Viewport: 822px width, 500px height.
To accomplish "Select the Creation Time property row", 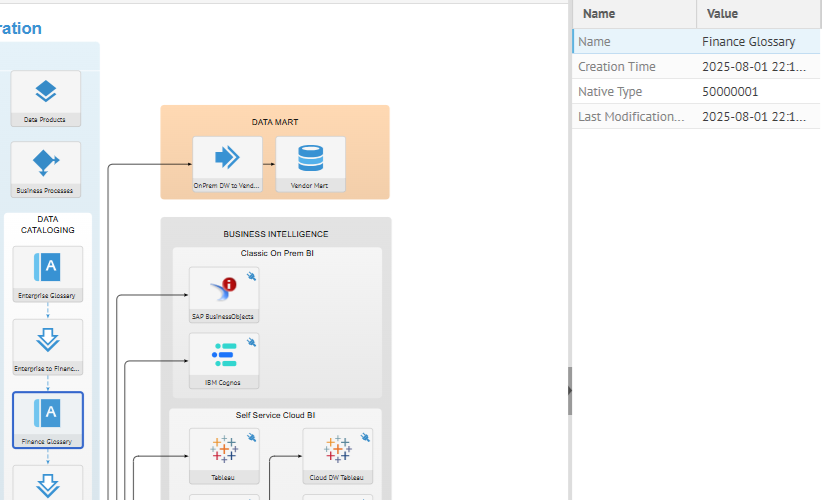I will click(x=697, y=66).
